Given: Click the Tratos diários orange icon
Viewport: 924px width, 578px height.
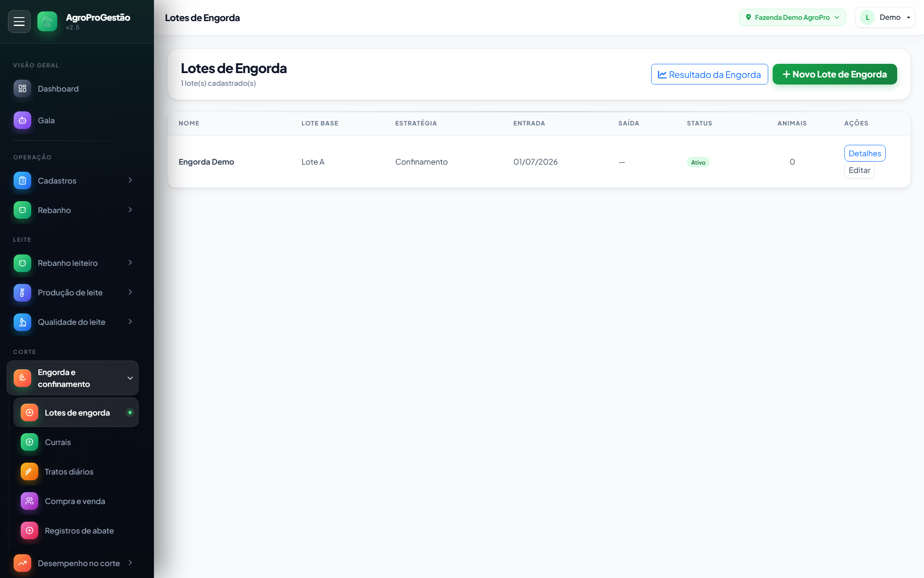Looking at the screenshot, I should (29, 471).
